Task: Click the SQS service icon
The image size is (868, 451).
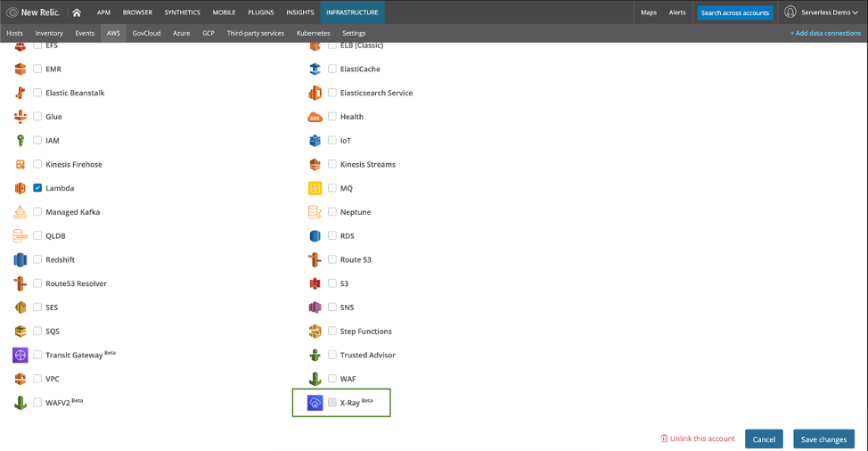Action: click(20, 331)
